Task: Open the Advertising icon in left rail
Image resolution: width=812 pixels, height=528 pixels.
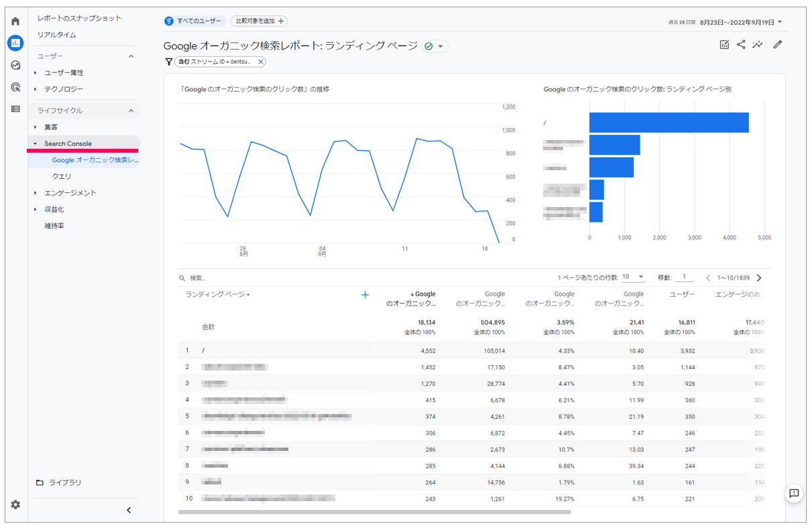Action: click(x=15, y=87)
